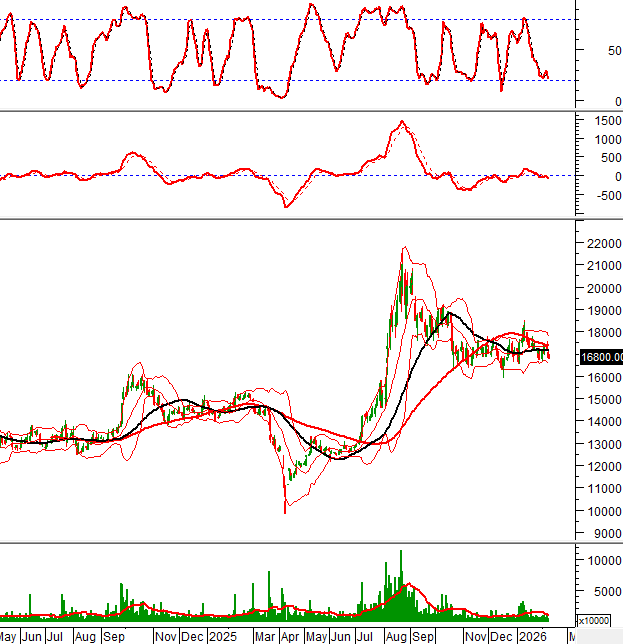Select the 2026 label on time axis
623x644 pixels.
533,635
